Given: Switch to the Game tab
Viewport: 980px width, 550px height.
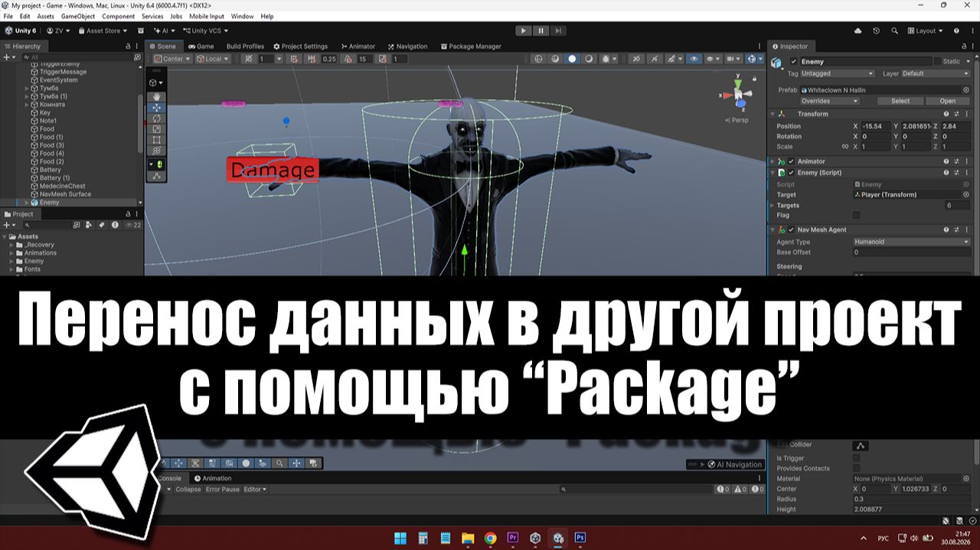Looking at the screenshot, I should pyautogui.click(x=201, y=47).
